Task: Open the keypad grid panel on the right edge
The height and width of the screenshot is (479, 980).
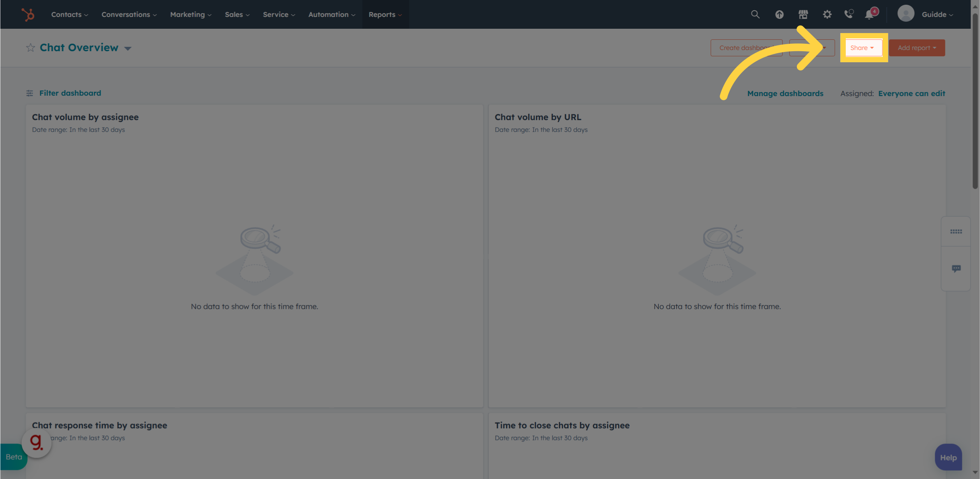Action: click(x=956, y=231)
